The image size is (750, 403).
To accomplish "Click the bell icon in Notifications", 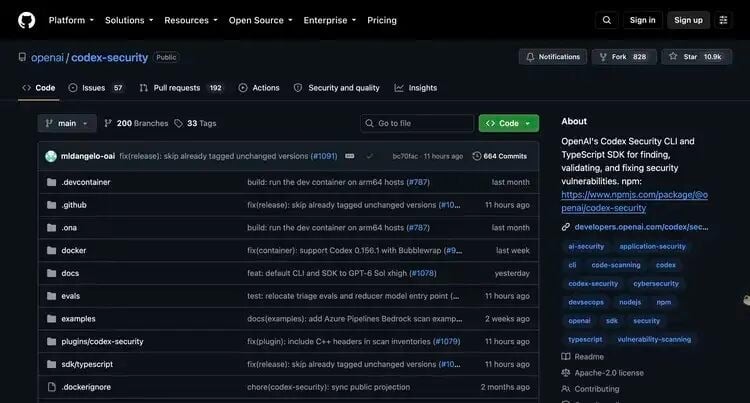I will [530, 57].
